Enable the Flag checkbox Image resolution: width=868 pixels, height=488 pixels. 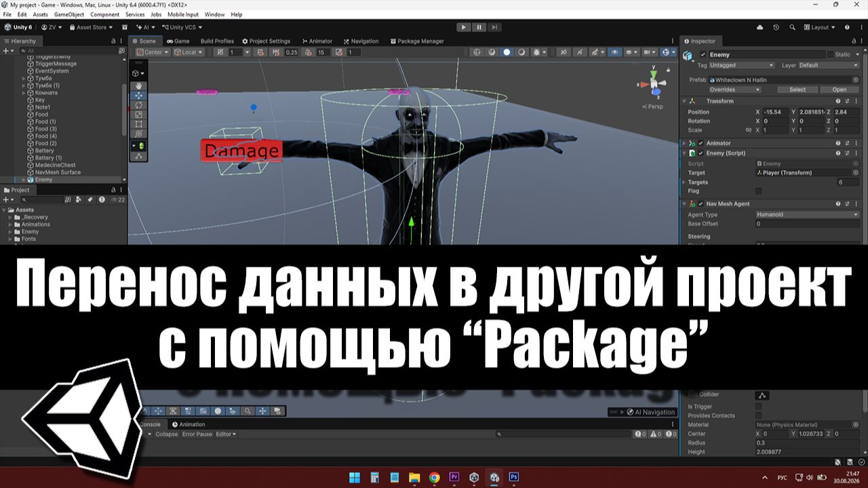pos(759,191)
